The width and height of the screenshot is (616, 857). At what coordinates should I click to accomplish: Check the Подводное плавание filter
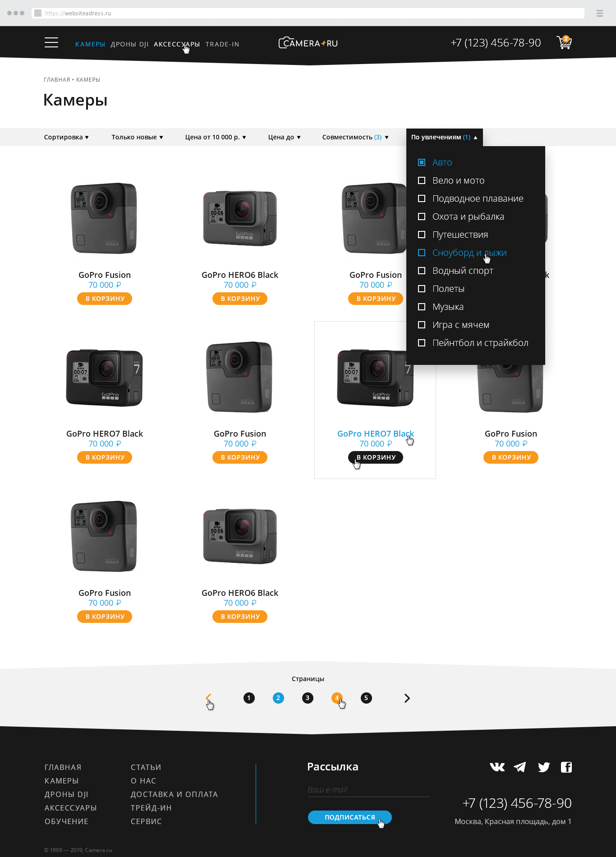pyautogui.click(x=422, y=198)
